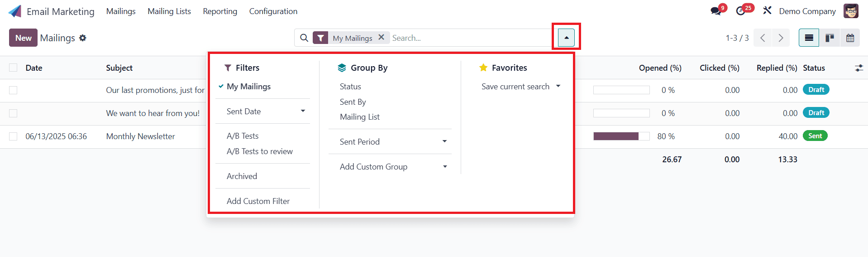Switch to calendar view
Viewport: 868px width, 257px height.
point(850,38)
